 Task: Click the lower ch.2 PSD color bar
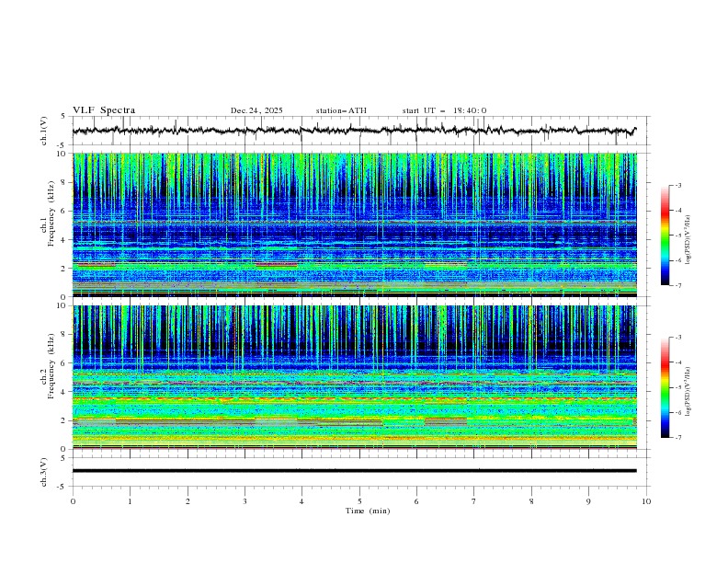pos(665,387)
